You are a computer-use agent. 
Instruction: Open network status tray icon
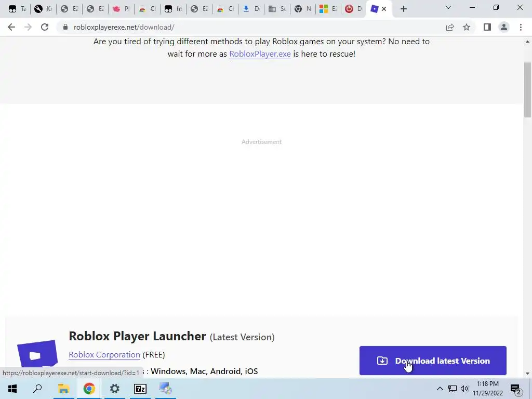click(x=453, y=389)
